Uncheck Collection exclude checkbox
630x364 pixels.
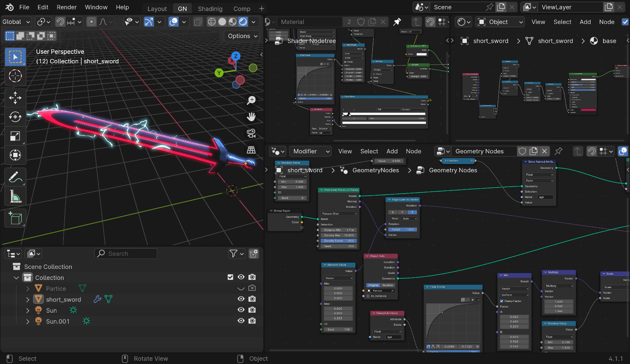[x=230, y=277]
